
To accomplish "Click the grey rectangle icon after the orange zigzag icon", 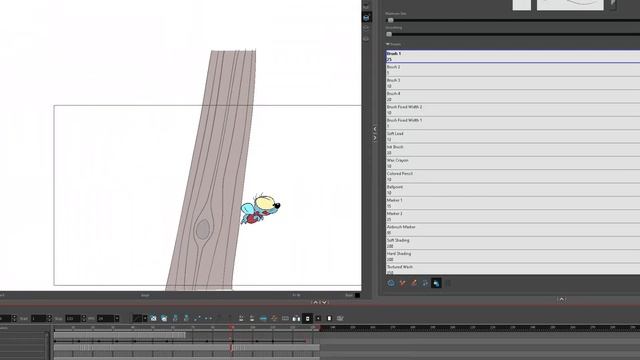I will pyautogui.click(x=285, y=318).
